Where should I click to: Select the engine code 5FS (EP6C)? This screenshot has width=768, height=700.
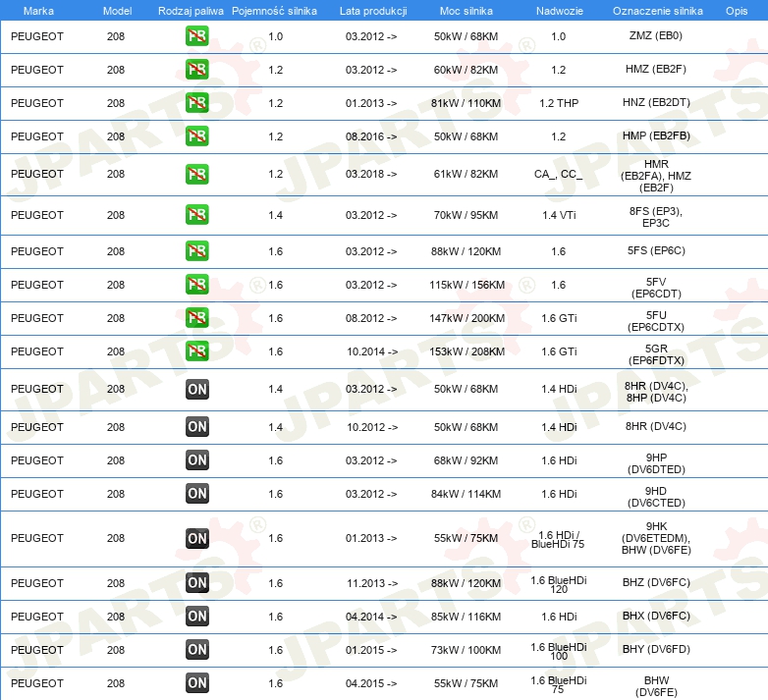(656, 250)
